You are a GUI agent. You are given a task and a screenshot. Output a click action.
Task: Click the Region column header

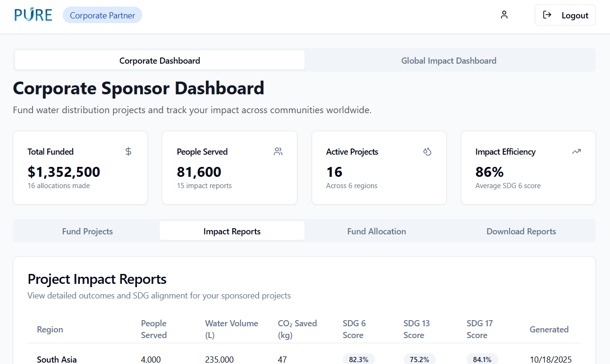tap(50, 329)
